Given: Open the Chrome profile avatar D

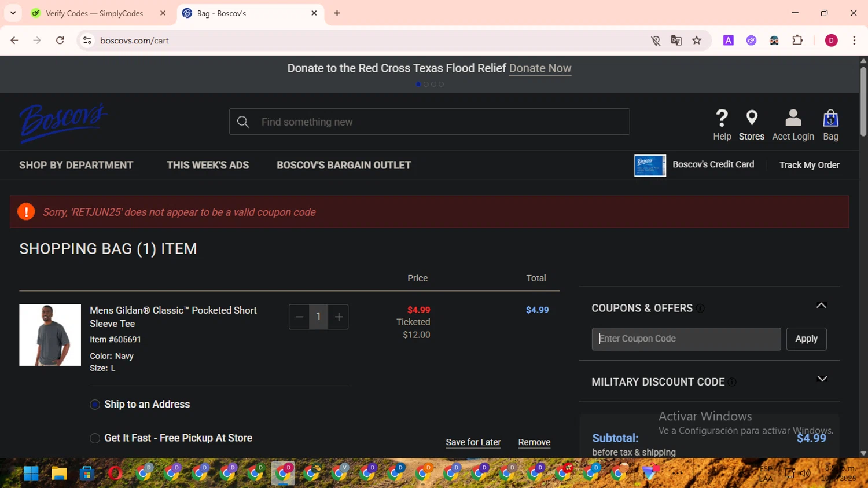Looking at the screenshot, I should [x=831, y=41].
